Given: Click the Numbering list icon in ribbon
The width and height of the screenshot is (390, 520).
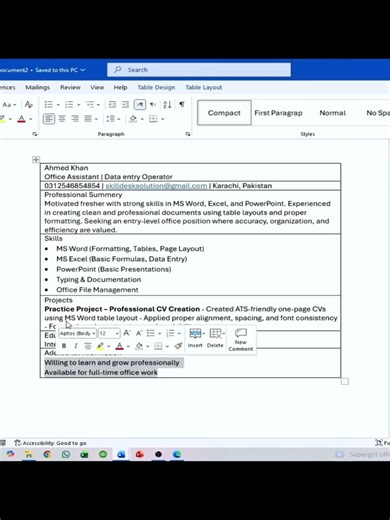Looking at the screenshot, I should tap(69, 105).
